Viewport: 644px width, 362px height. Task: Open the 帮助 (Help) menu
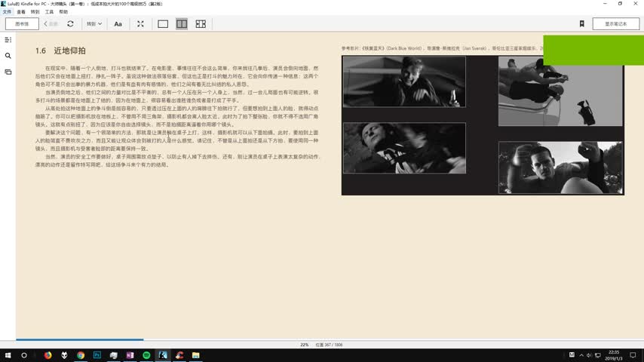(x=63, y=12)
